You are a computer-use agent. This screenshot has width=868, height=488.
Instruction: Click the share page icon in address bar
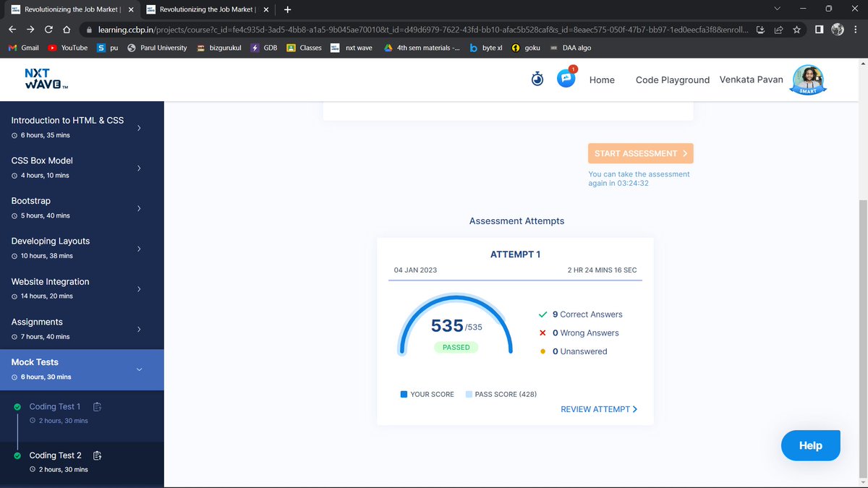click(x=778, y=30)
